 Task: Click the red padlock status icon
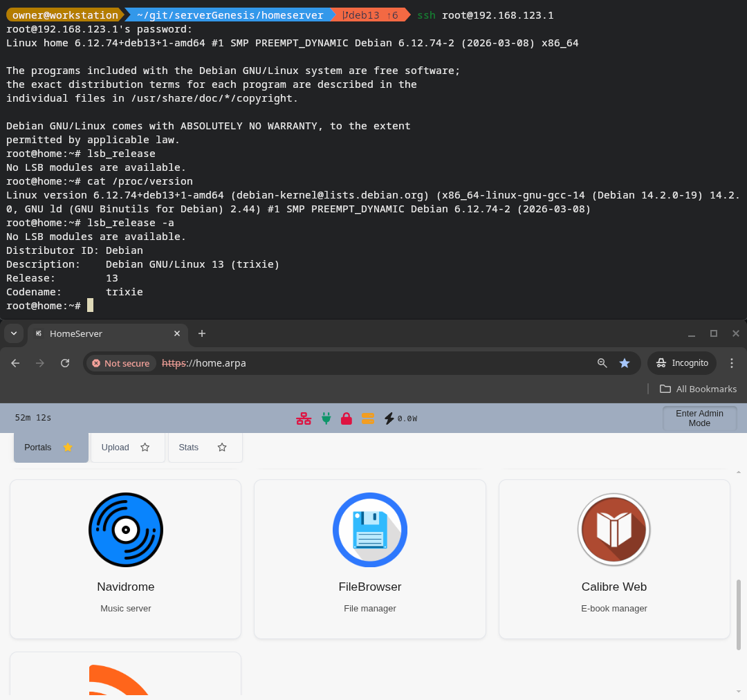click(x=347, y=418)
